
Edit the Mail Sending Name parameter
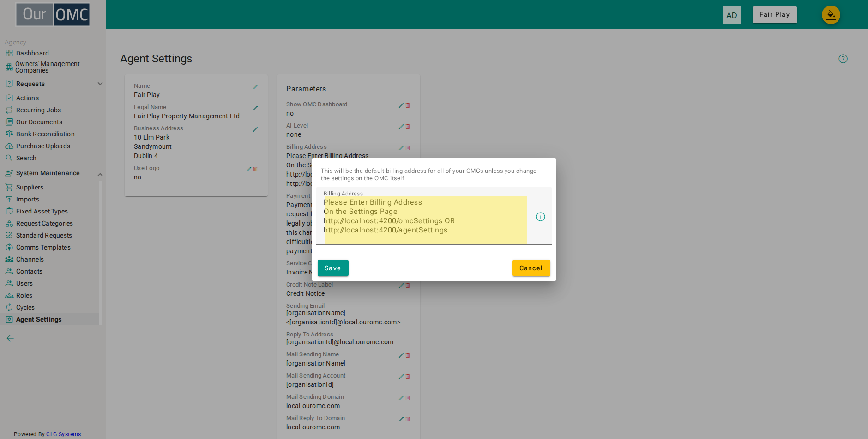pos(401,355)
